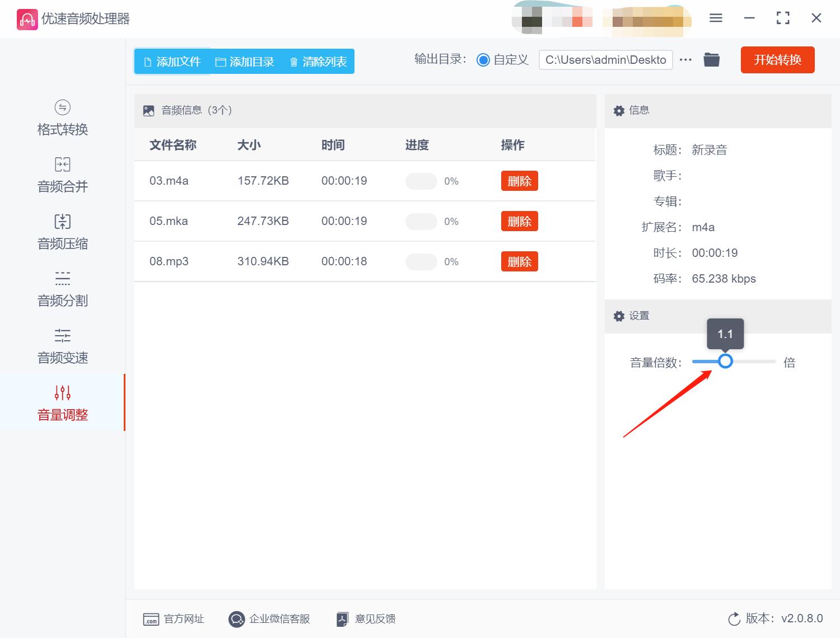Select the 音频变速 (audio speed) feature
840x638 pixels.
click(x=62, y=346)
